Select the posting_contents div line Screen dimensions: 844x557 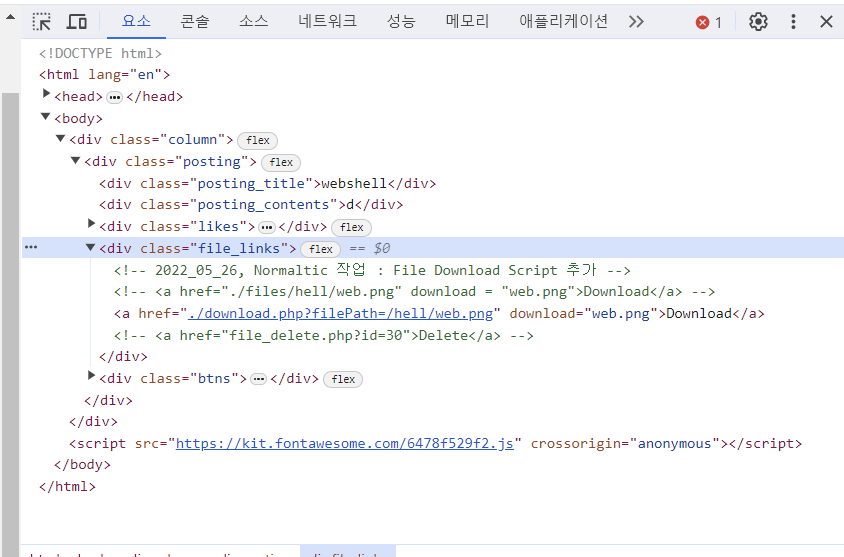[x=251, y=205]
